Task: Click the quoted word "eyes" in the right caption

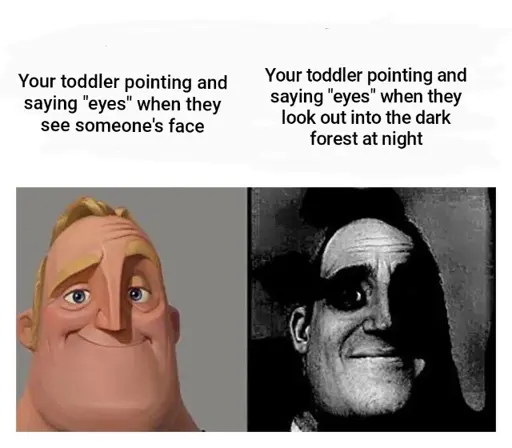Action: [x=350, y=96]
